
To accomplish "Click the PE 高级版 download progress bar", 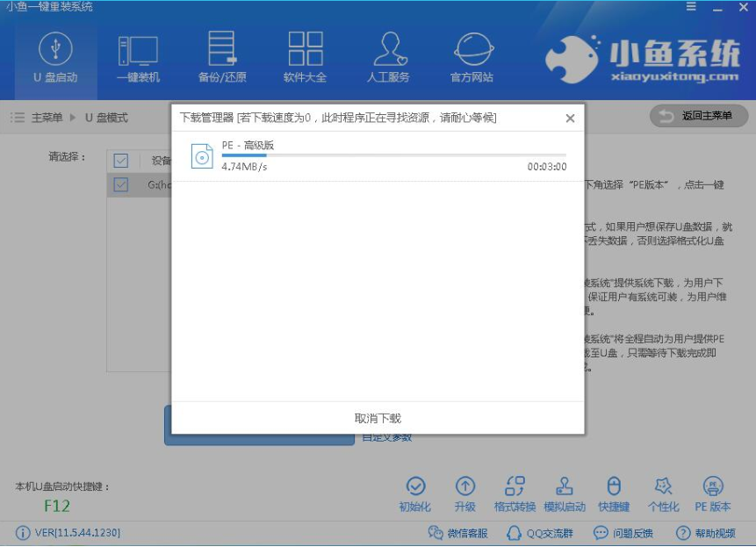I will [x=393, y=155].
